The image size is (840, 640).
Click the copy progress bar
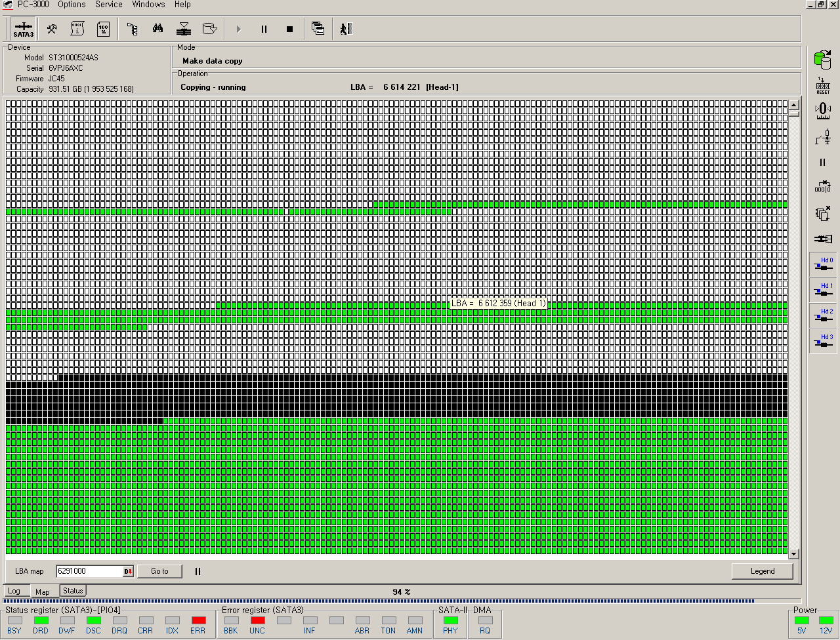pos(402,601)
